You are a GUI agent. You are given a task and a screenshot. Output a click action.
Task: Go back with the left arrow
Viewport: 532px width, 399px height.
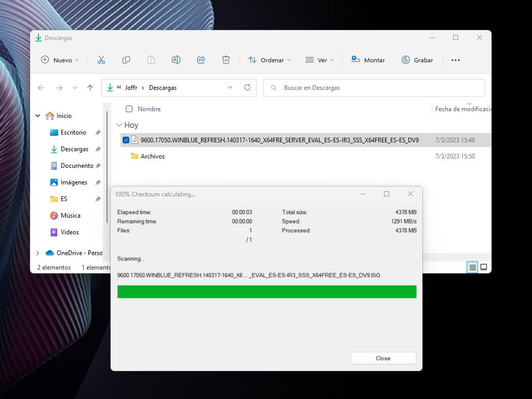(x=41, y=88)
